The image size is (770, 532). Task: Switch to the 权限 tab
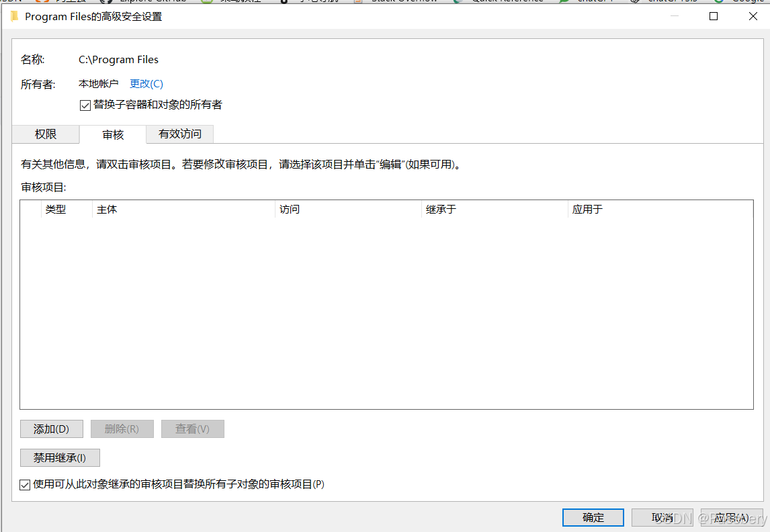click(46, 134)
